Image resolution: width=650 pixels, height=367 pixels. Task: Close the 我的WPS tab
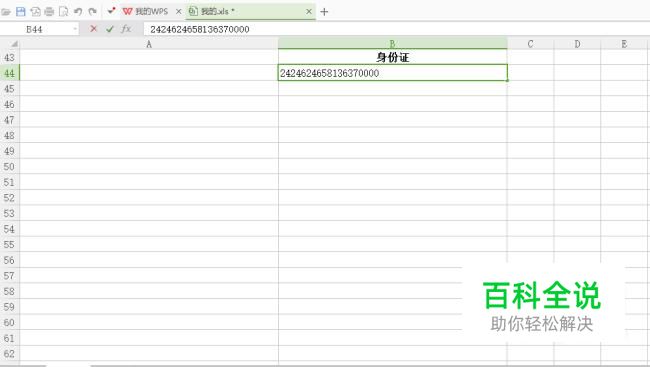[x=179, y=12]
